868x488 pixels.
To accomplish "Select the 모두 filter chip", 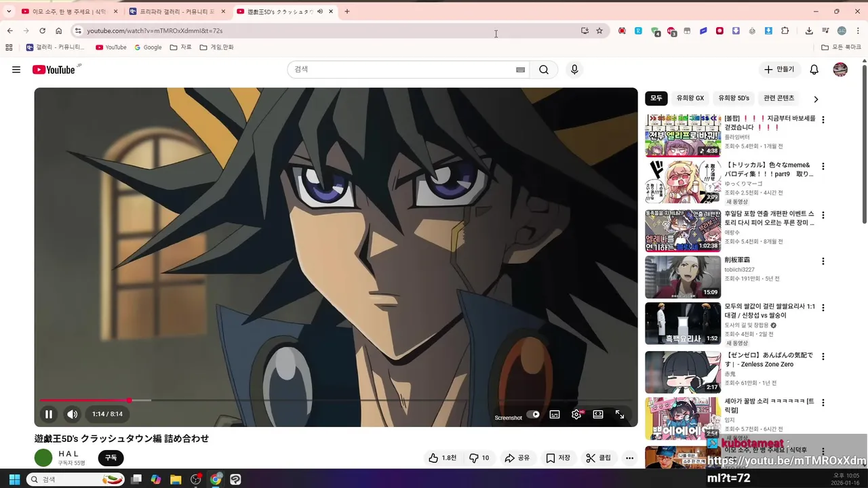I will 656,98.
